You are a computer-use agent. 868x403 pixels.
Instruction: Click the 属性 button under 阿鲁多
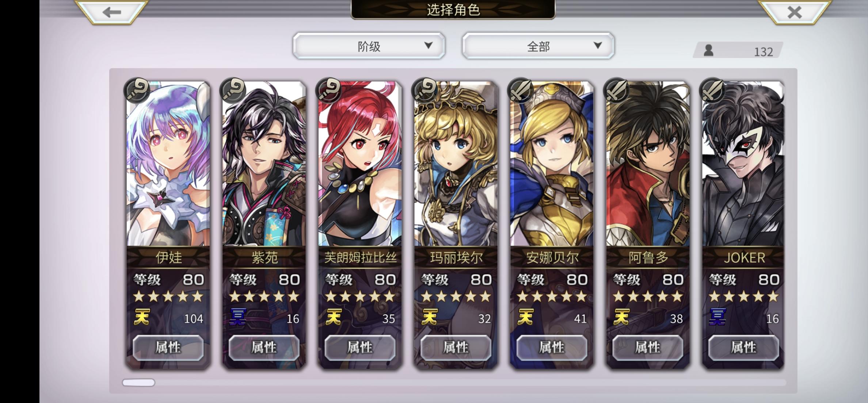click(x=648, y=348)
